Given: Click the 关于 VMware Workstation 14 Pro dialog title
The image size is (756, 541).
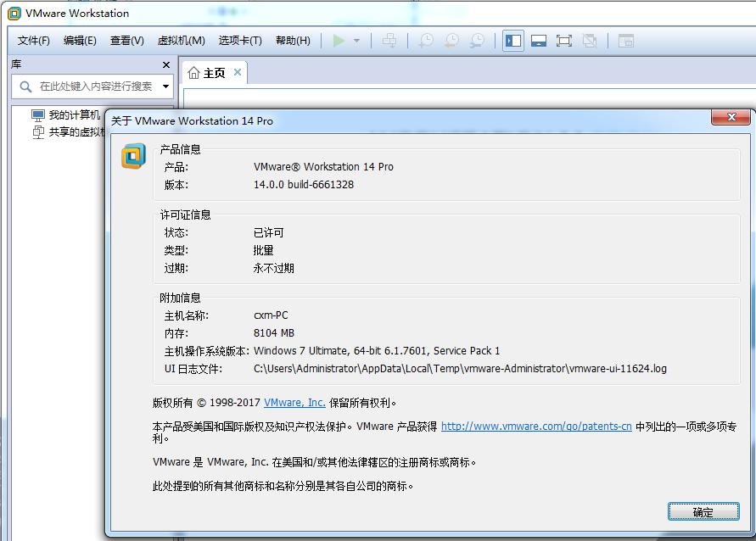Looking at the screenshot, I should (193, 121).
